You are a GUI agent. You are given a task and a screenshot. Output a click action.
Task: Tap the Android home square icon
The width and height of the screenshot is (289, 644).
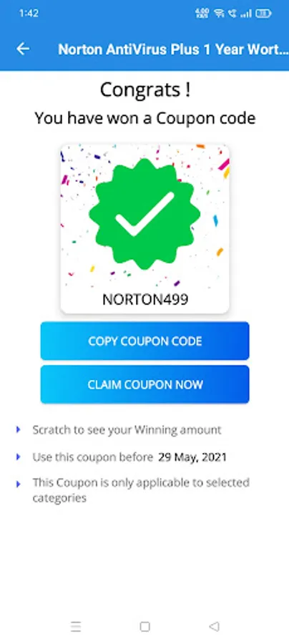144,626
